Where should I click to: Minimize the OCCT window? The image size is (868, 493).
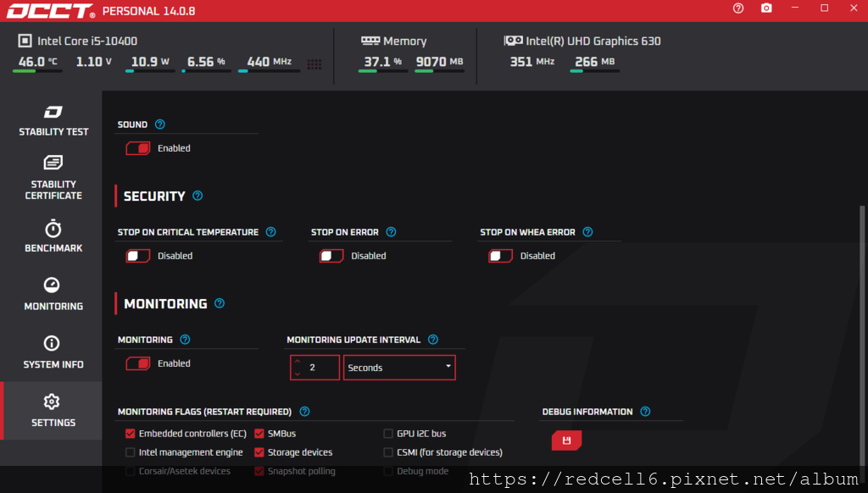pos(795,8)
